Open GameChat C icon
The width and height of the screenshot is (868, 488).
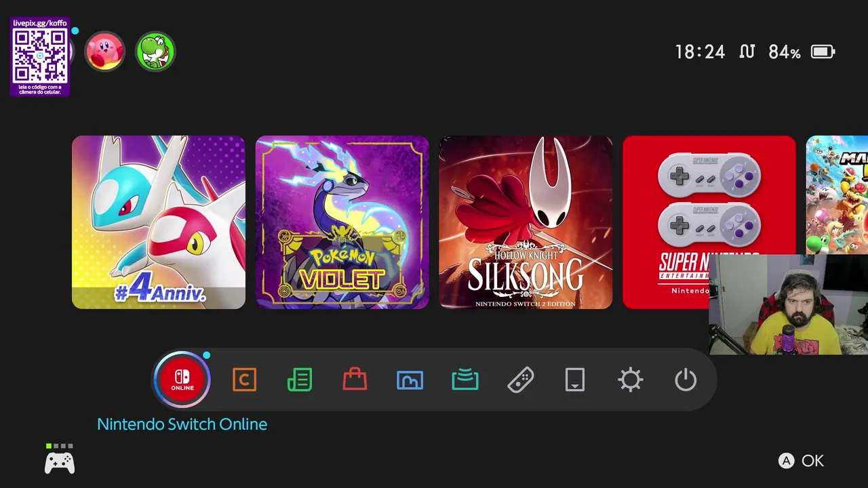[x=244, y=380]
